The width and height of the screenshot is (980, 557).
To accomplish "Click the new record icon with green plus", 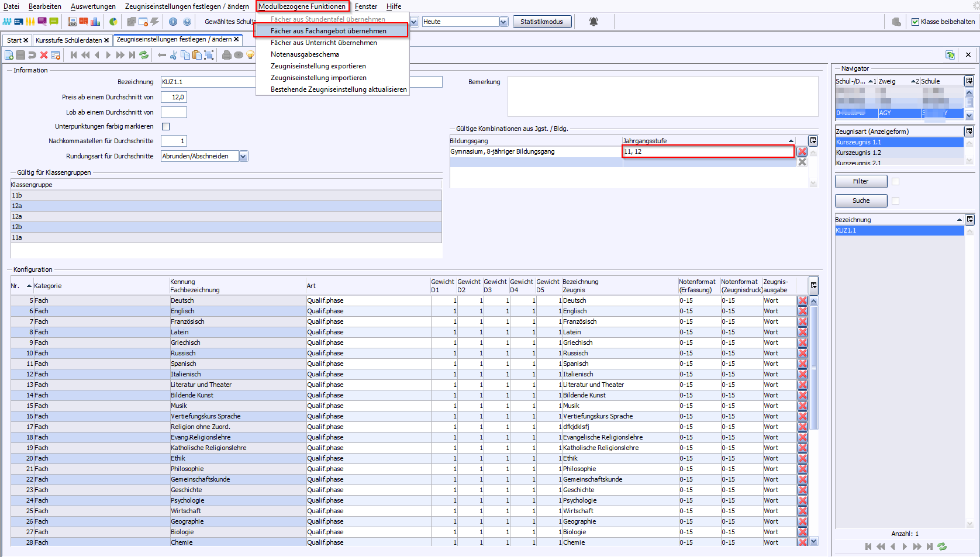I will pyautogui.click(x=9, y=55).
